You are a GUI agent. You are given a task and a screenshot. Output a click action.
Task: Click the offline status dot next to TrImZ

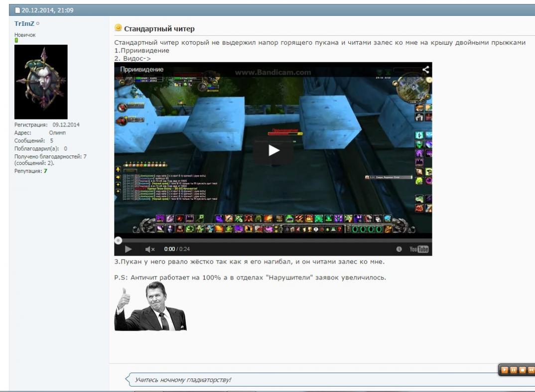point(38,23)
